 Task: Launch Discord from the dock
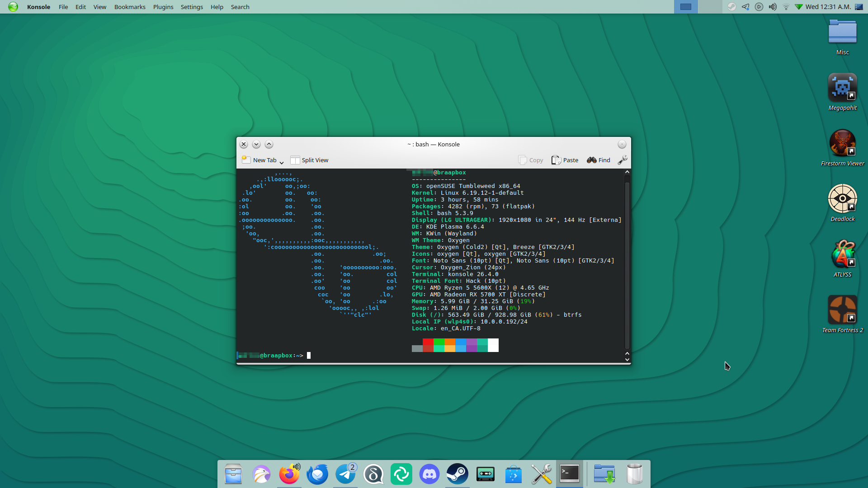pos(429,474)
